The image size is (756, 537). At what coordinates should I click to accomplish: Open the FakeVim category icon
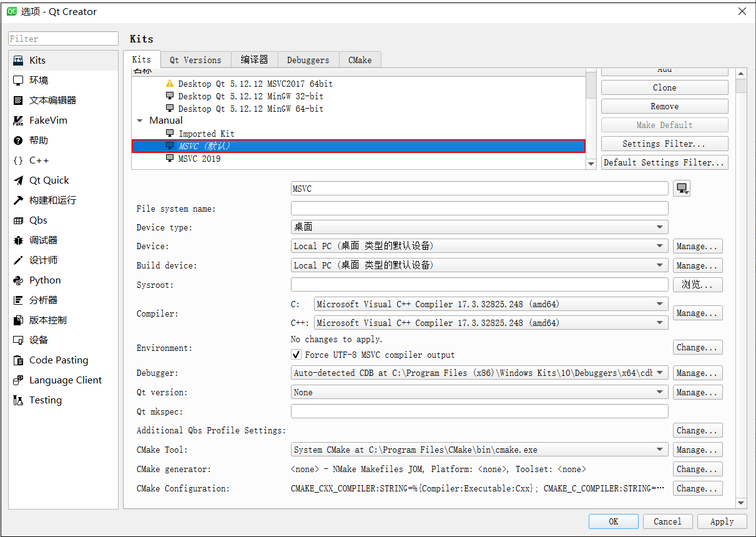coord(18,121)
